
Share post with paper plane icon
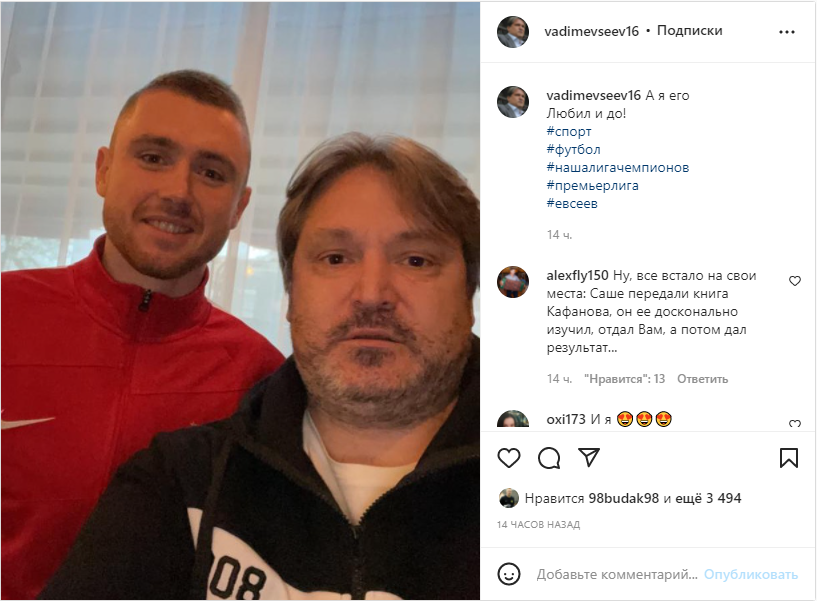(x=589, y=457)
